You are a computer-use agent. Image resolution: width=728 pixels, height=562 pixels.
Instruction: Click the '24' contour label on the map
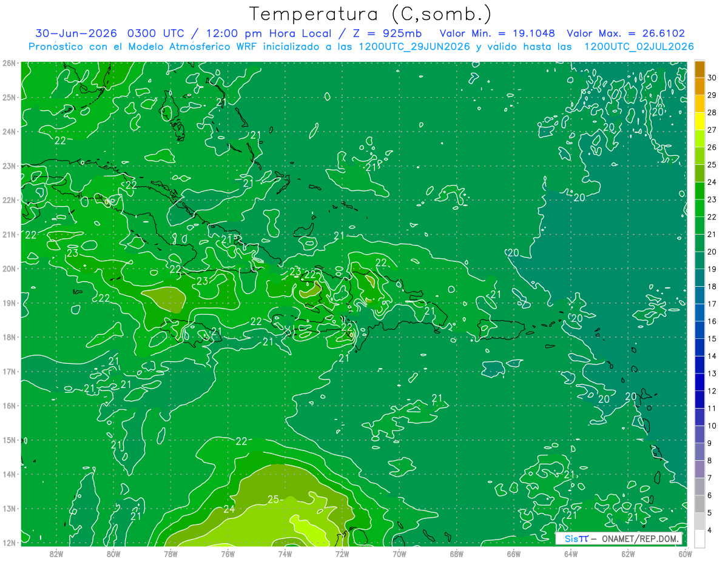229,509
